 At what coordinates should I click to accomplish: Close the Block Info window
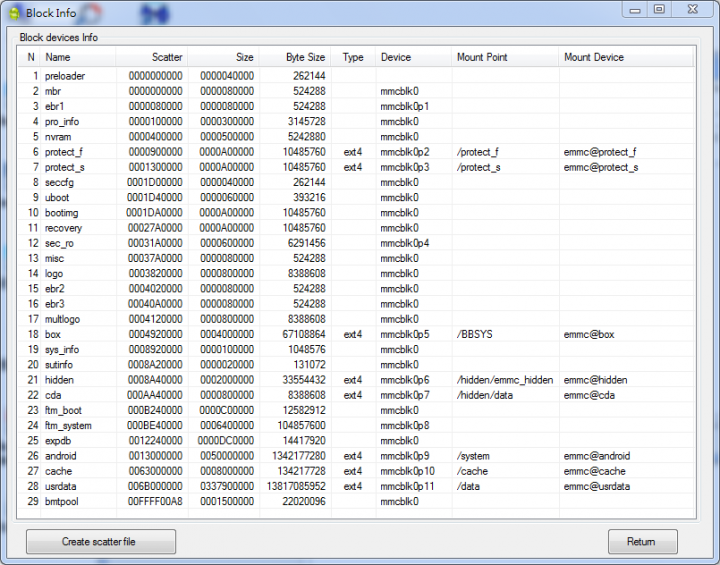(x=692, y=10)
